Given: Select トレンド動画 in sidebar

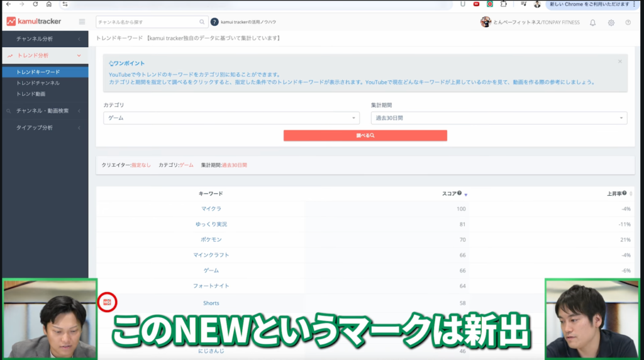Looking at the screenshot, I should [31, 94].
